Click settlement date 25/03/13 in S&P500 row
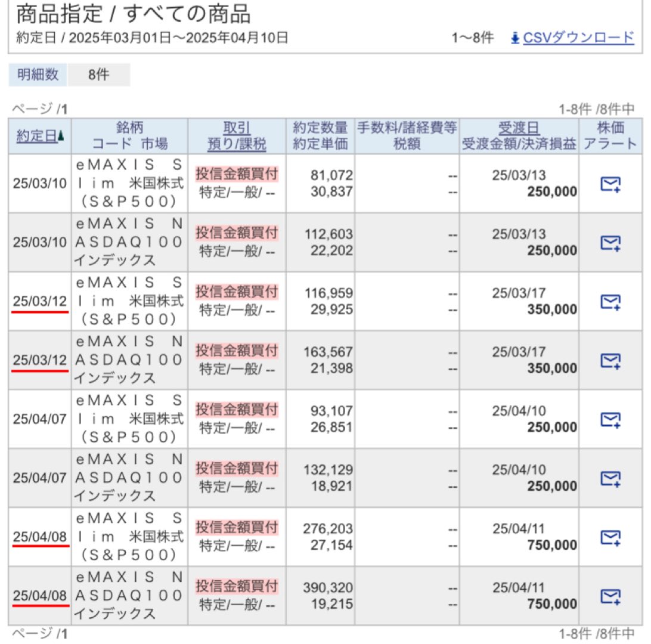 [x=519, y=175]
